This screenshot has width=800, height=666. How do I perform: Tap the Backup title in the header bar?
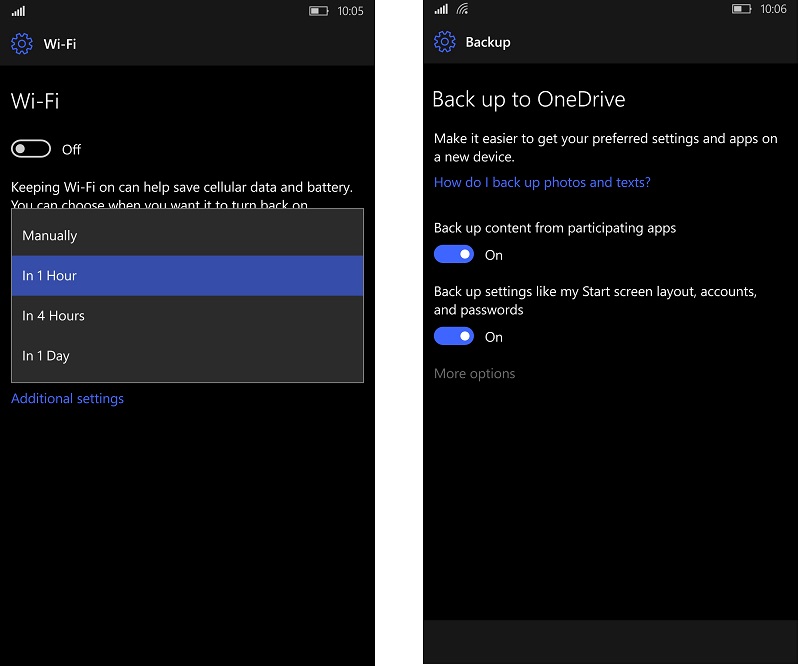click(x=488, y=42)
